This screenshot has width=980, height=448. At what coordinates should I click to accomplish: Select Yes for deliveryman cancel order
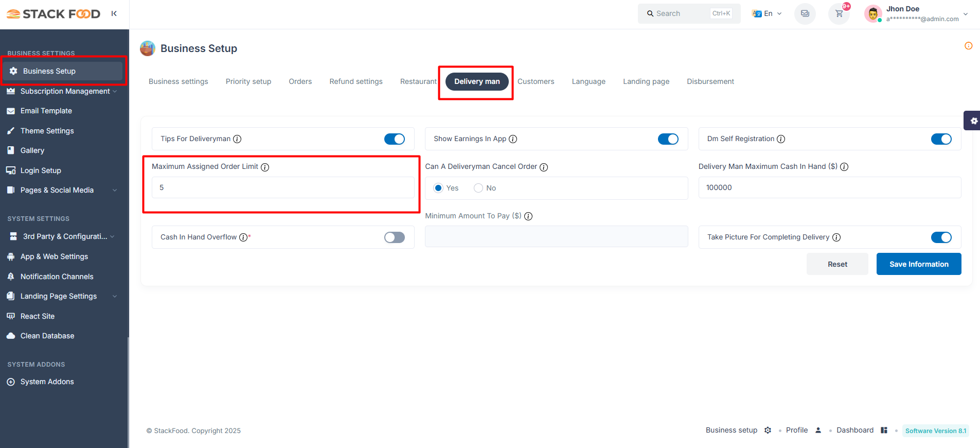(438, 188)
